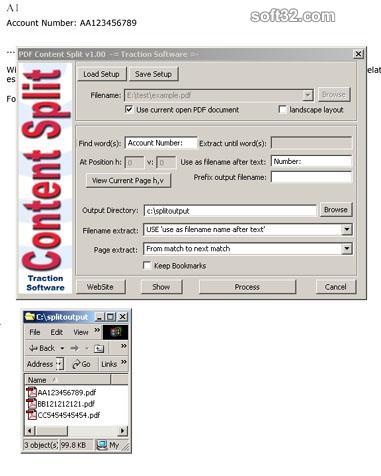This screenshot has height=476, width=381.
Task: Open the Back history dropdown arrow
Action: 62,348
